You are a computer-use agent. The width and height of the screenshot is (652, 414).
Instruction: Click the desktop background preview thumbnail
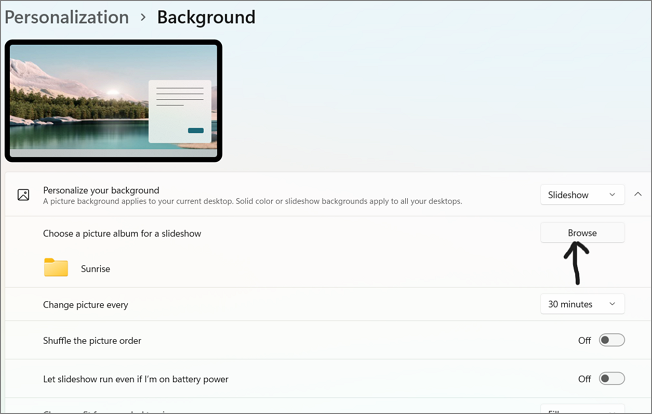(x=113, y=101)
